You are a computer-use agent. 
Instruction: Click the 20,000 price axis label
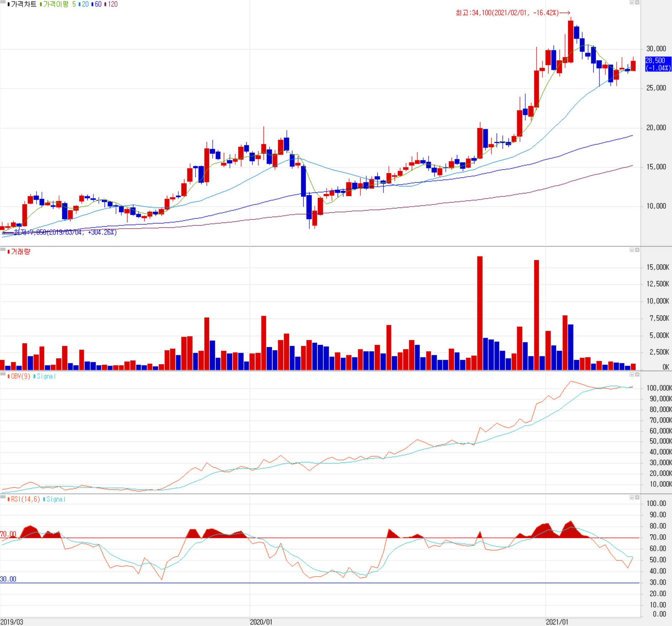(656, 127)
